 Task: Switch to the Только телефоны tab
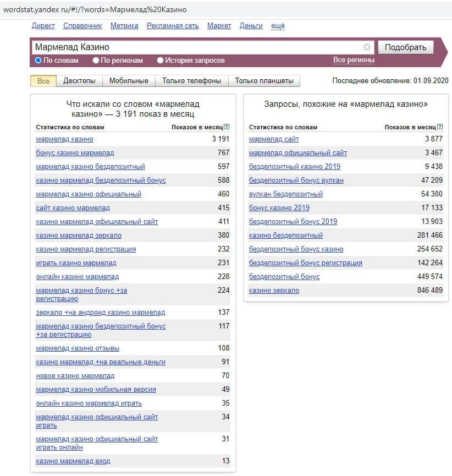click(191, 81)
